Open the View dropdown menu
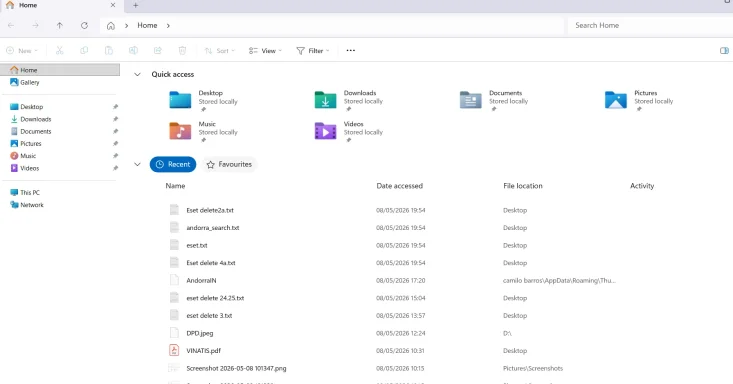The image size is (733, 384). click(265, 51)
